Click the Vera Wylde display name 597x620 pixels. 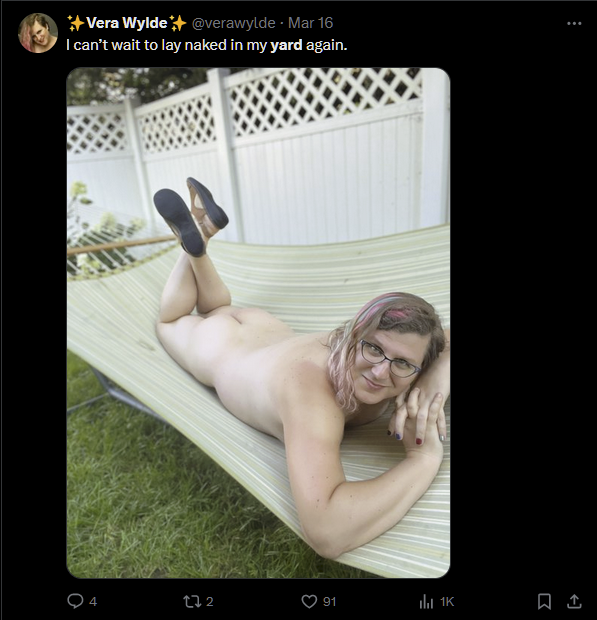click(127, 23)
